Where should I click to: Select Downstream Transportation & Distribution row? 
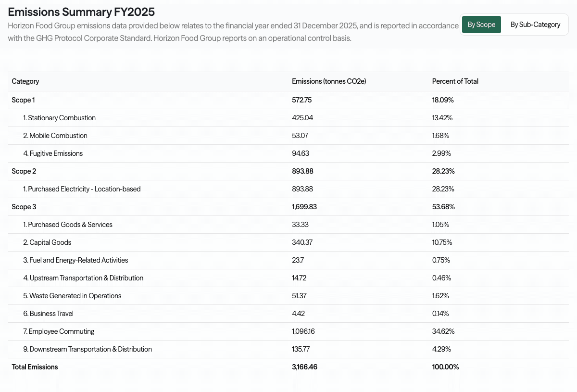click(87, 349)
